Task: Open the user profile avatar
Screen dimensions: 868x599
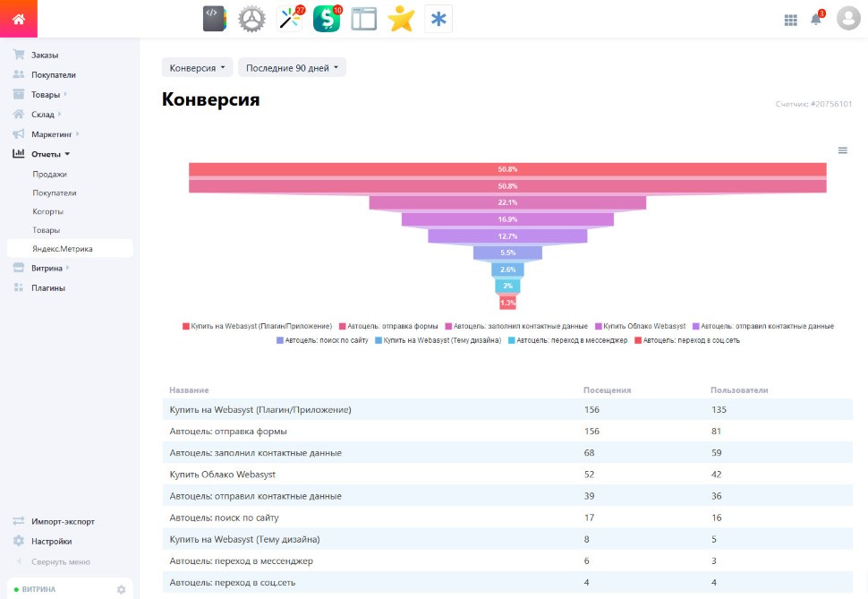Action: (848, 18)
